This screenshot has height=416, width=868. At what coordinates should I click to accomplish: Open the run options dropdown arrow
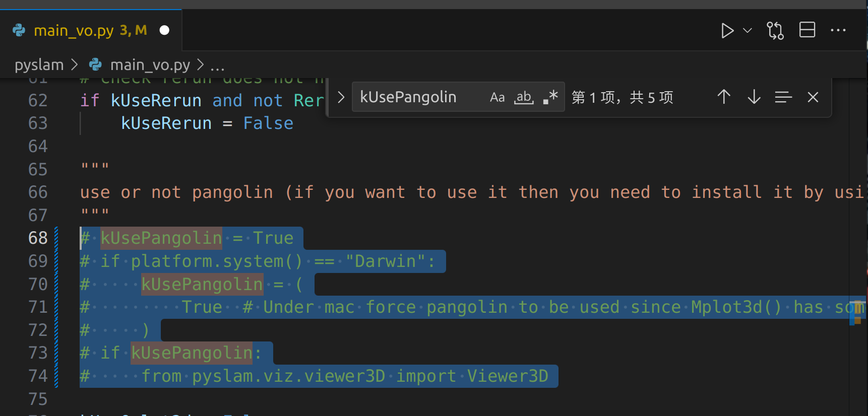[748, 31]
